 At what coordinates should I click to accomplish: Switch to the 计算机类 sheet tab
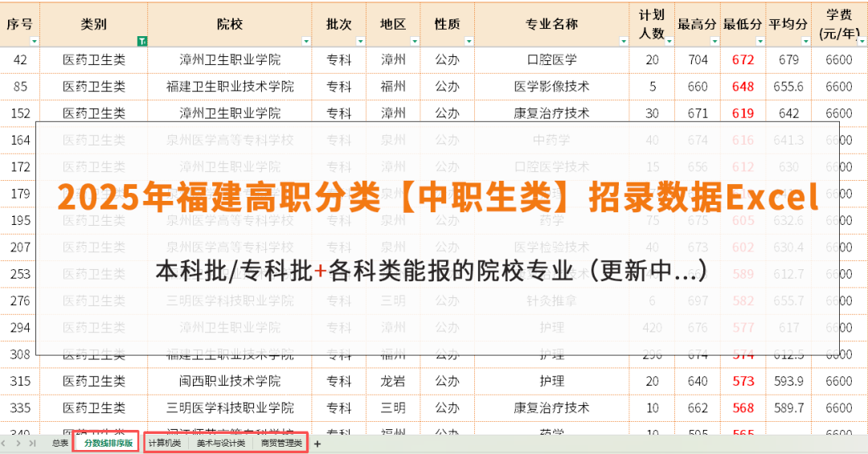pyautogui.click(x=165, y=443)
